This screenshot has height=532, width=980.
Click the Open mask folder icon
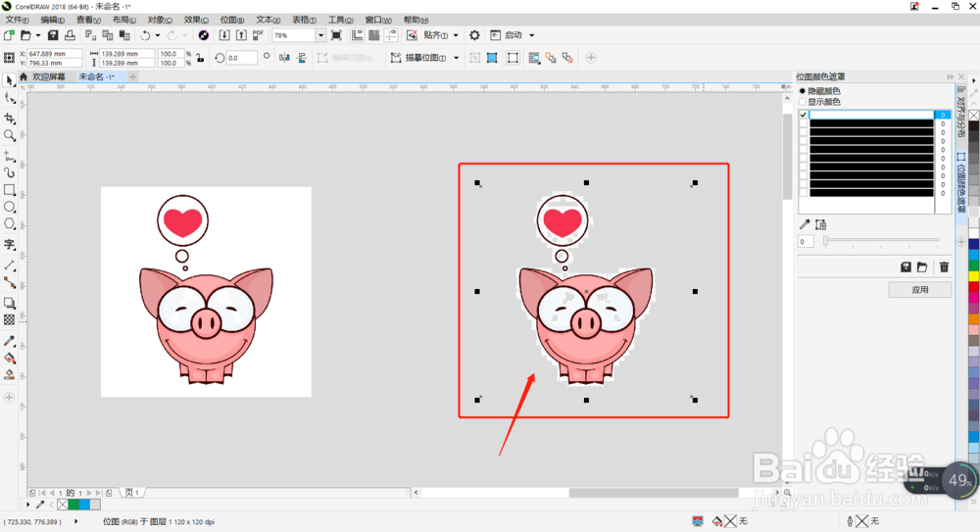922,267
